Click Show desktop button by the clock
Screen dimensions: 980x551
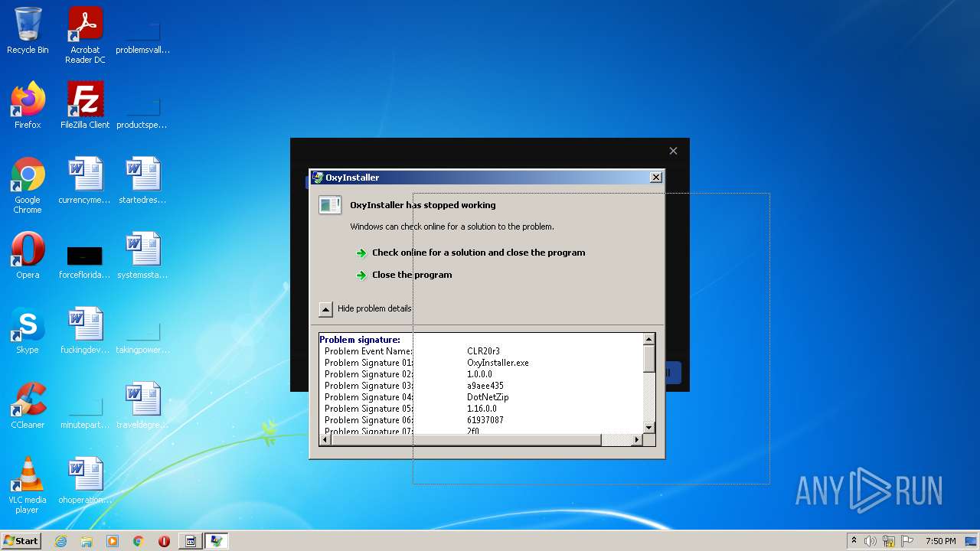(x=972, y=541)
